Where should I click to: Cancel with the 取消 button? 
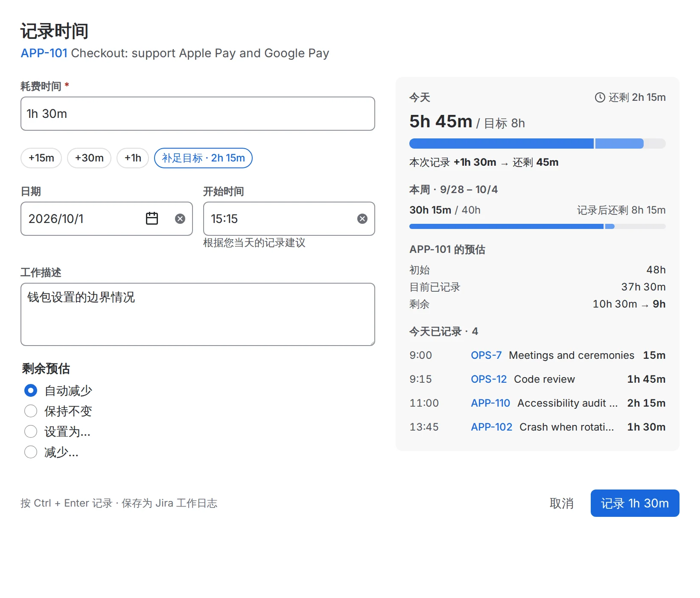561,503
